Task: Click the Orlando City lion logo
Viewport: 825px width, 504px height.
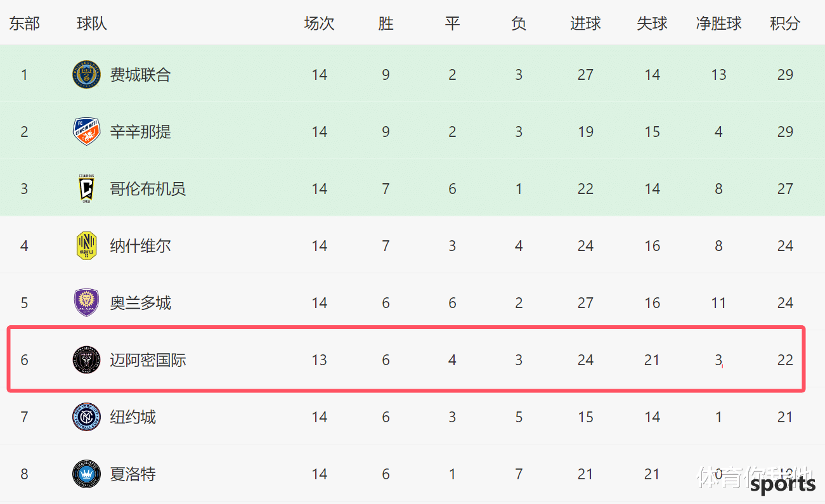Action: [x=86, y=303]
